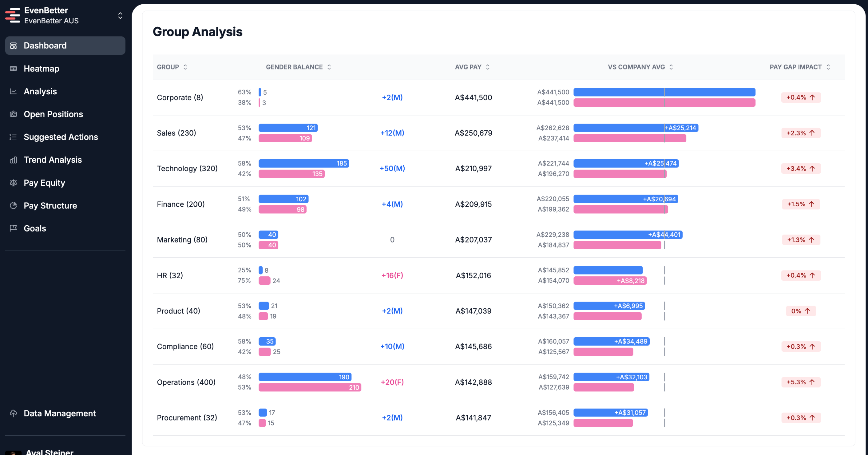
Task: Click the Pay Structure pie icon
Action: pos(14,205)
